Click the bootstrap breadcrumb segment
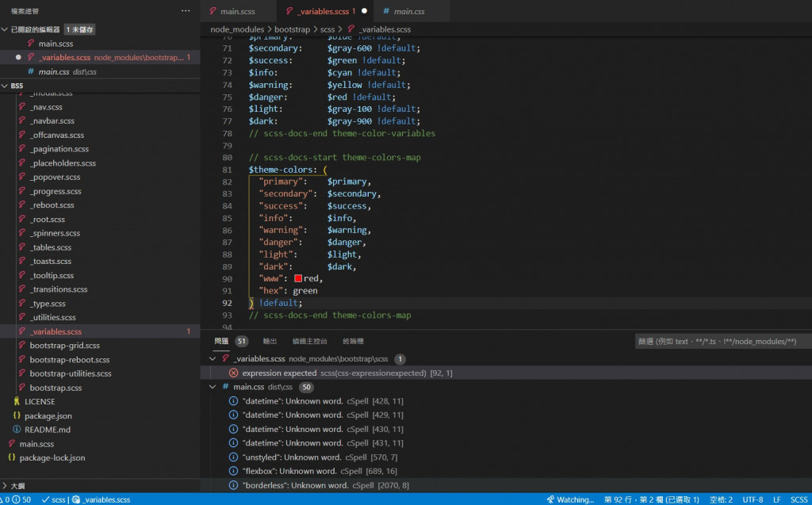This screenshot has height=505, width=812. (x=292, y=29)
